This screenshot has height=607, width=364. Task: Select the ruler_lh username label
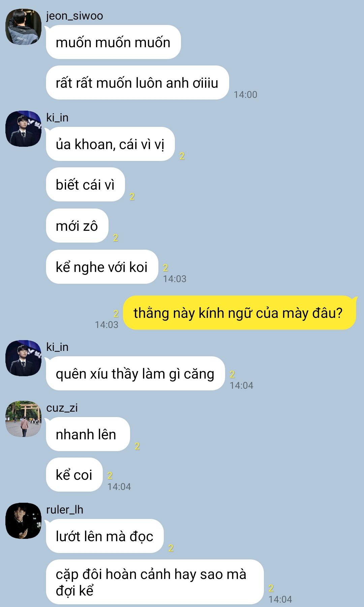coord(65,510)
